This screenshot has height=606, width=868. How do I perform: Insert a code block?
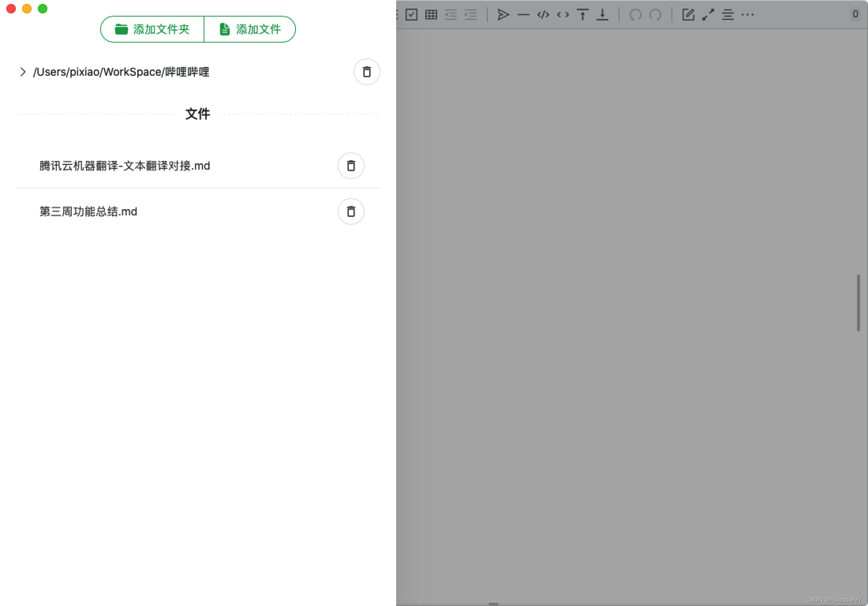(543, 15)
